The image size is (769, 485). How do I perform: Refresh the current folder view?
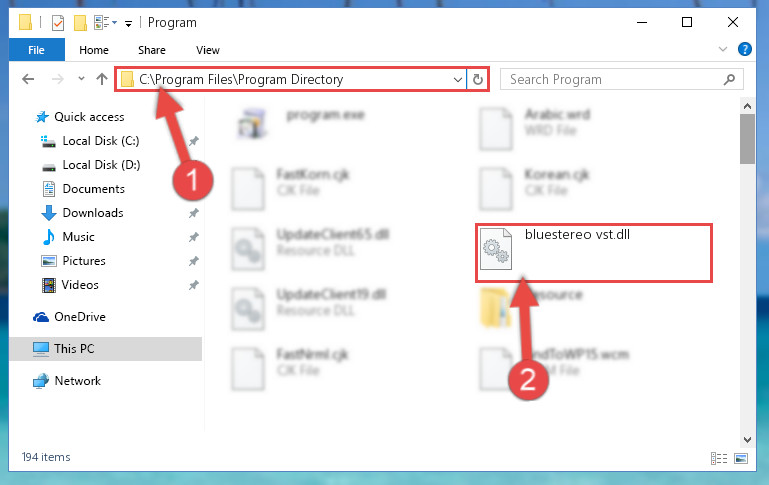[478, 79]
